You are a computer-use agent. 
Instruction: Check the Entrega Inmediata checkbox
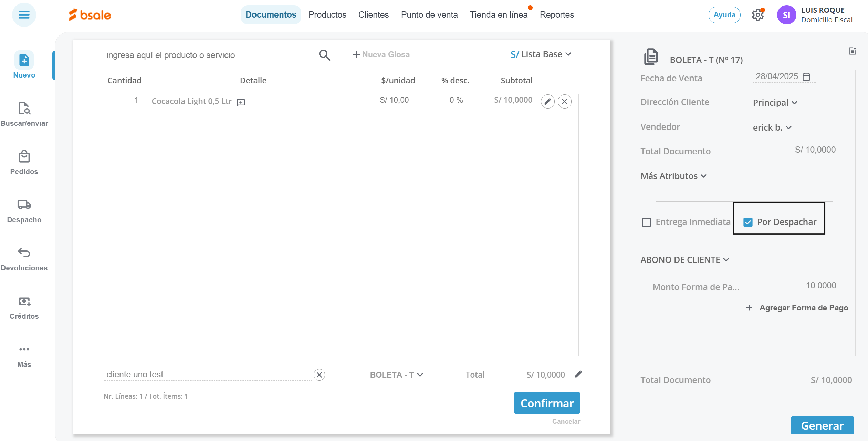coord(646,222)
